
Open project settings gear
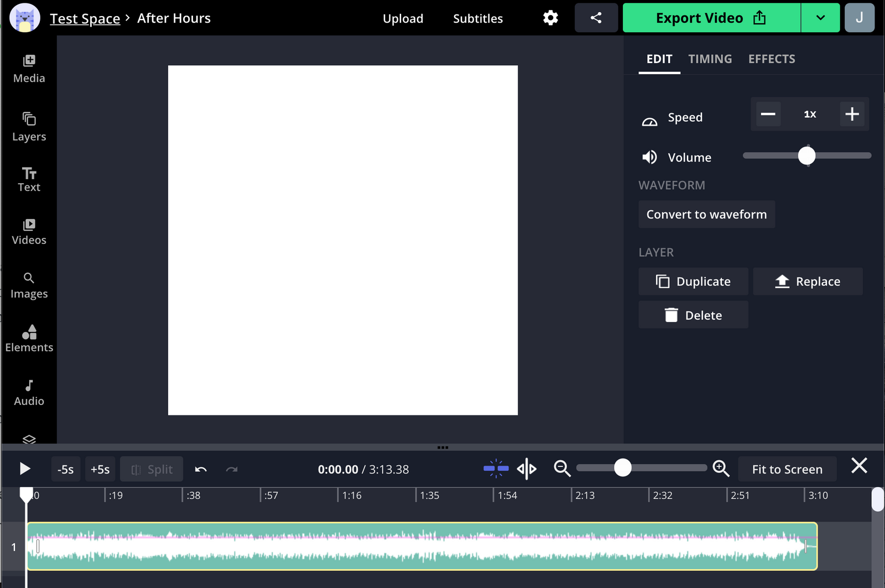pos(550,18)
